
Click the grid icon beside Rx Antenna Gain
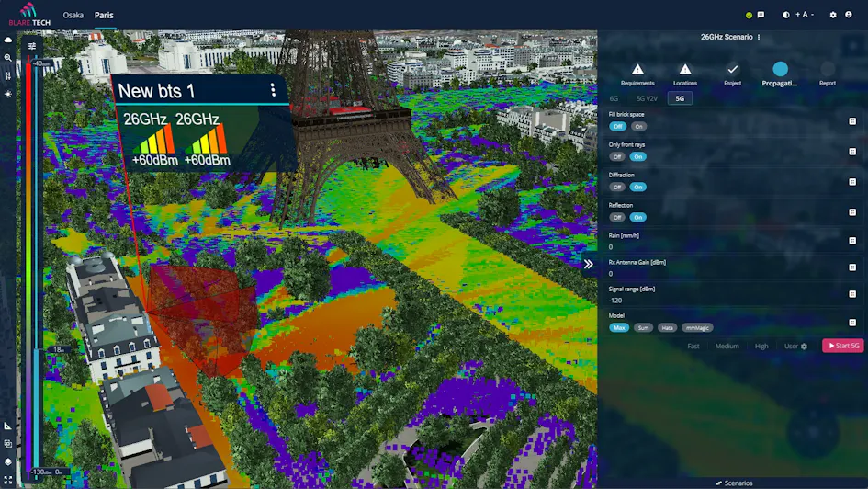[852, 267]
